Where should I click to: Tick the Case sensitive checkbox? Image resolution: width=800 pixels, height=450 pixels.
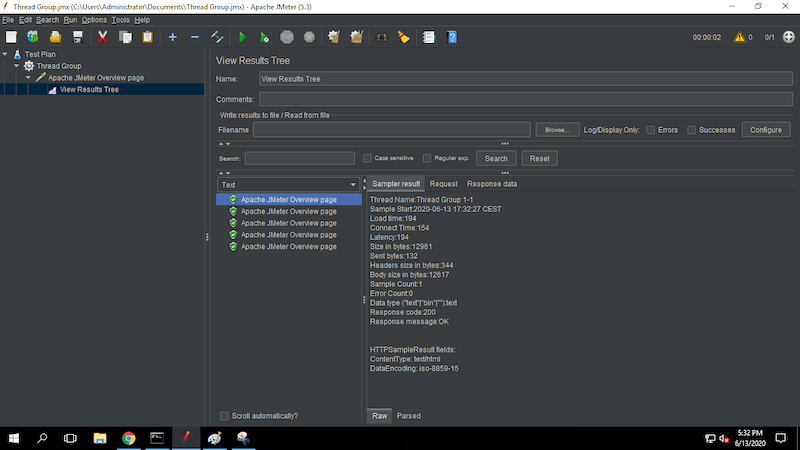367,158
